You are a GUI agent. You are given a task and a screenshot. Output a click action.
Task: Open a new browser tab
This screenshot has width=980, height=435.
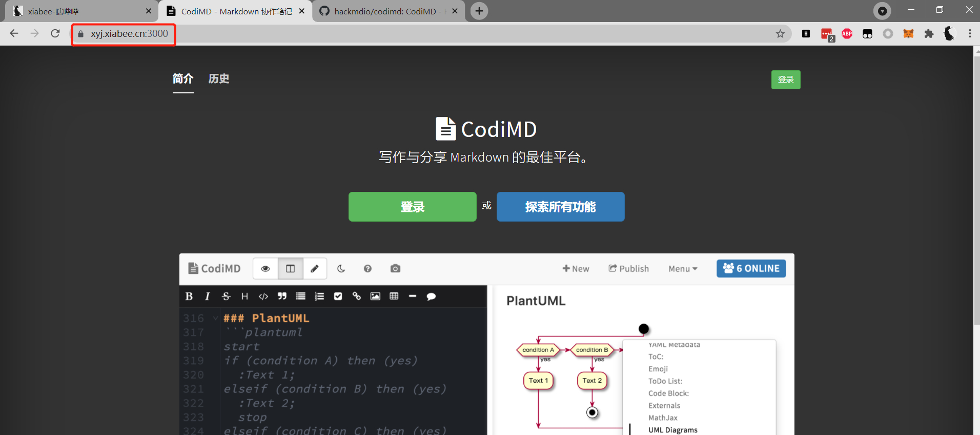tap(479, 11)
